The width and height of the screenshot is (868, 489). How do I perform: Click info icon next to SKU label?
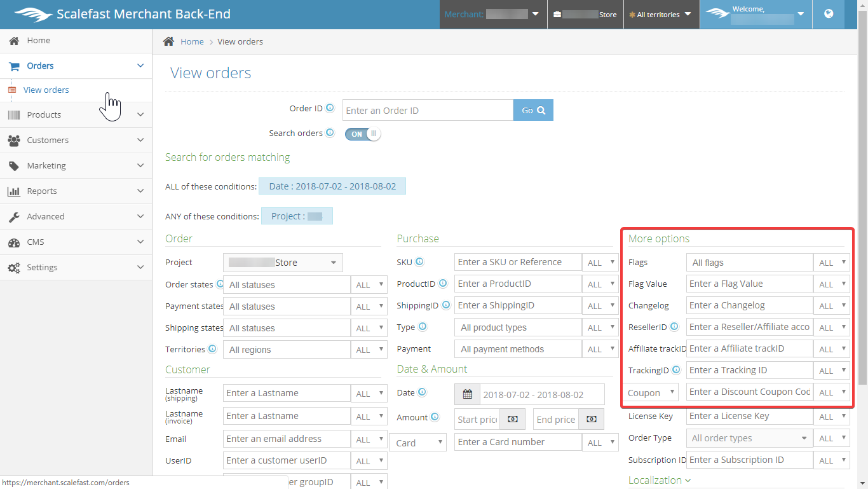[x=419, y=261]
